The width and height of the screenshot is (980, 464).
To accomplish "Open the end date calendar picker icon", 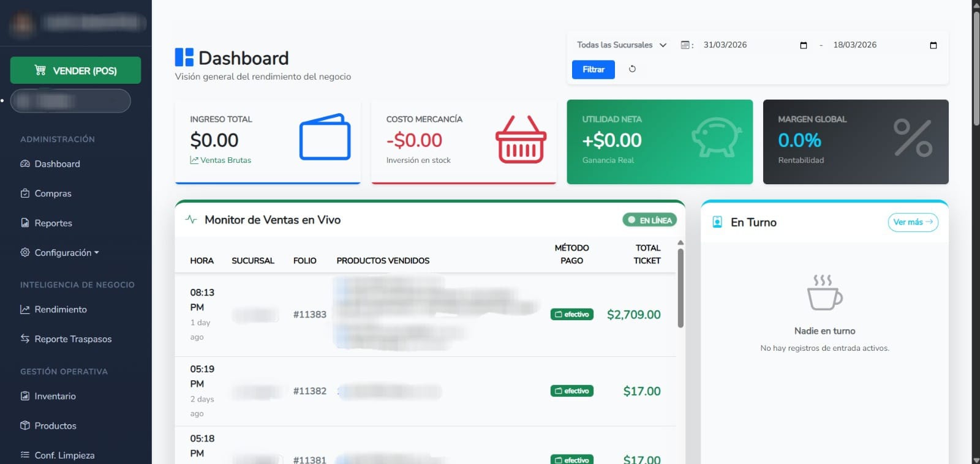I will [933, 45].
